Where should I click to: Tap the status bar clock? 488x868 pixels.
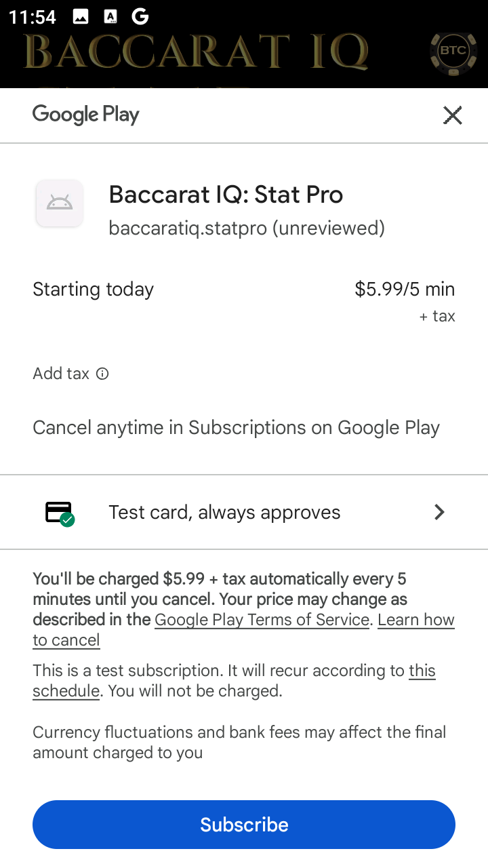[x=33, y=17]
